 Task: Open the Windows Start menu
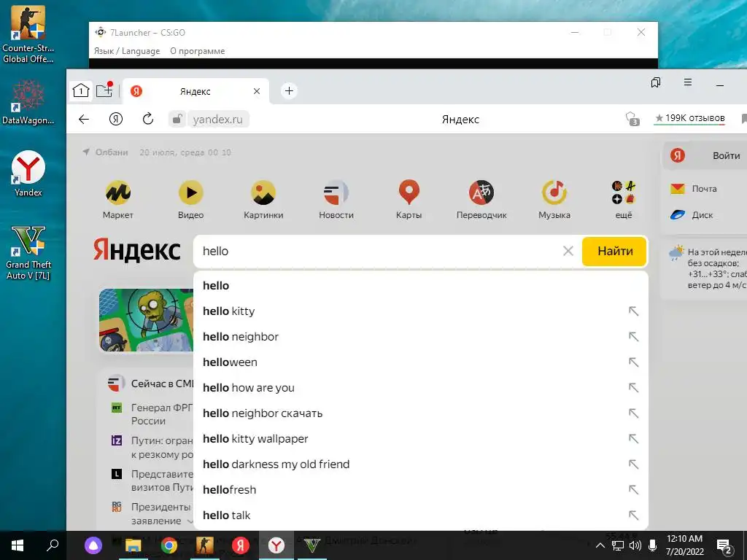click(x=18, y=545)
